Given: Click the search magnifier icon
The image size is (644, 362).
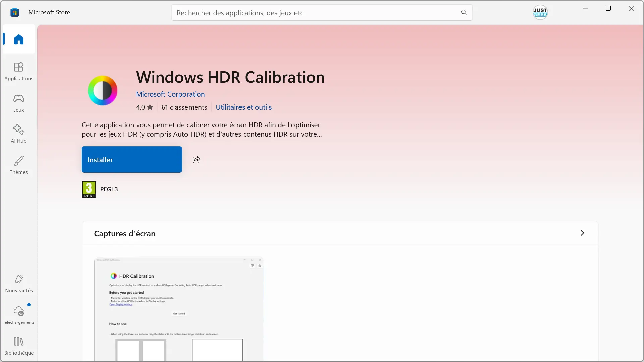Looking at the screenshot, I should pos(464,12).
